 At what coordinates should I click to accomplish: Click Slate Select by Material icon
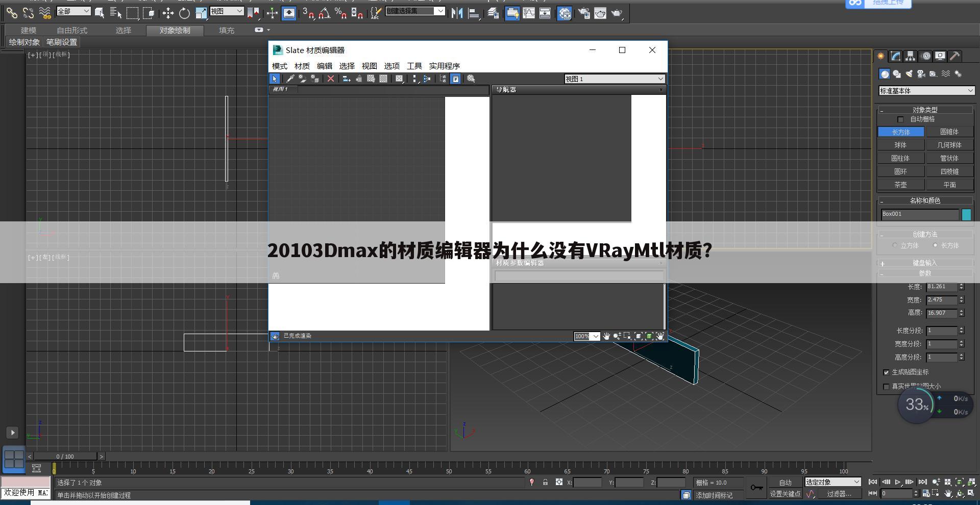(471, 79)
